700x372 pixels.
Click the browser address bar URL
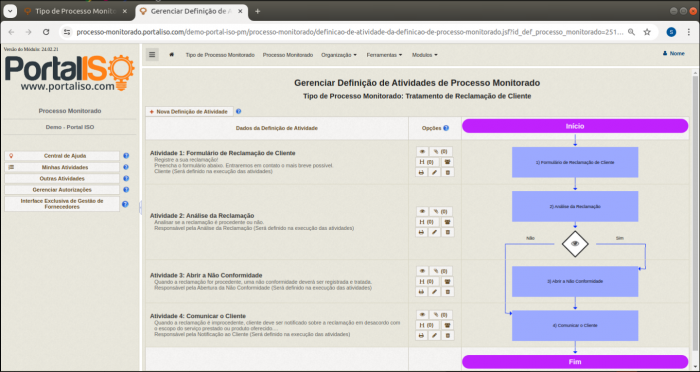[x=350, y=32]
